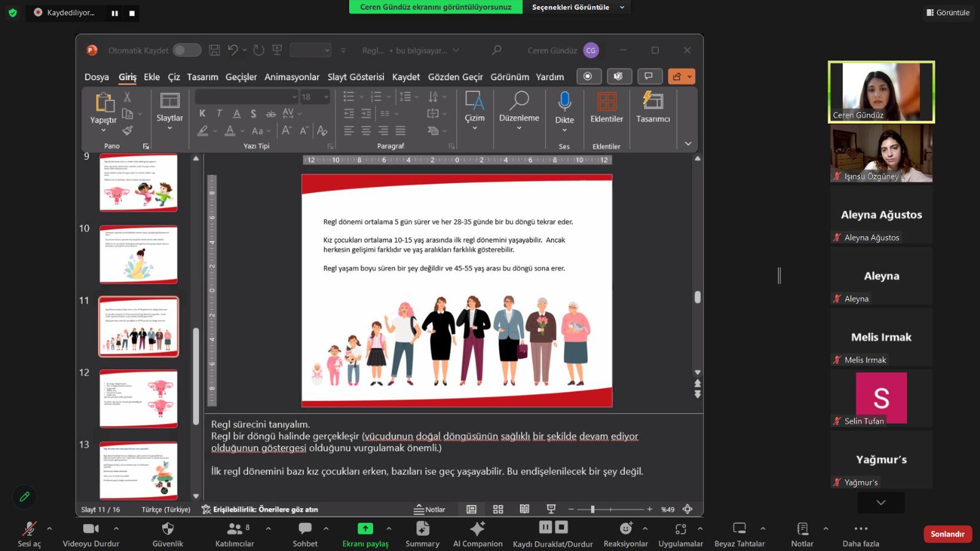
Task: Click the Eklentiler add-ins icon
Action: pos(606,101)
